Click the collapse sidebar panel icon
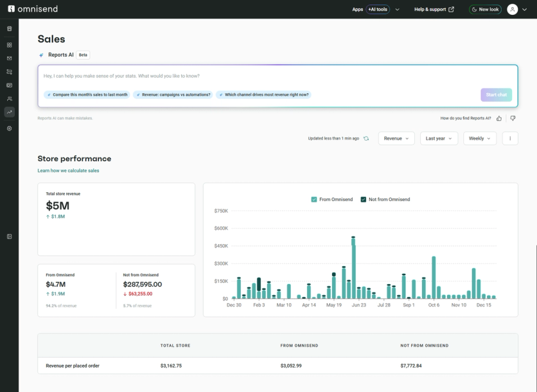 (9, 236)
